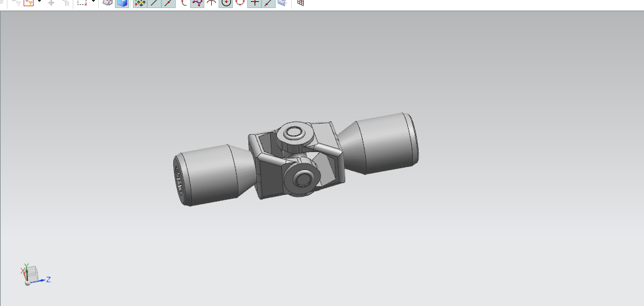This screenshot has height=306, width=644.
Task: Select the left cylindrical shaft of the model
Action: point(206,175)
